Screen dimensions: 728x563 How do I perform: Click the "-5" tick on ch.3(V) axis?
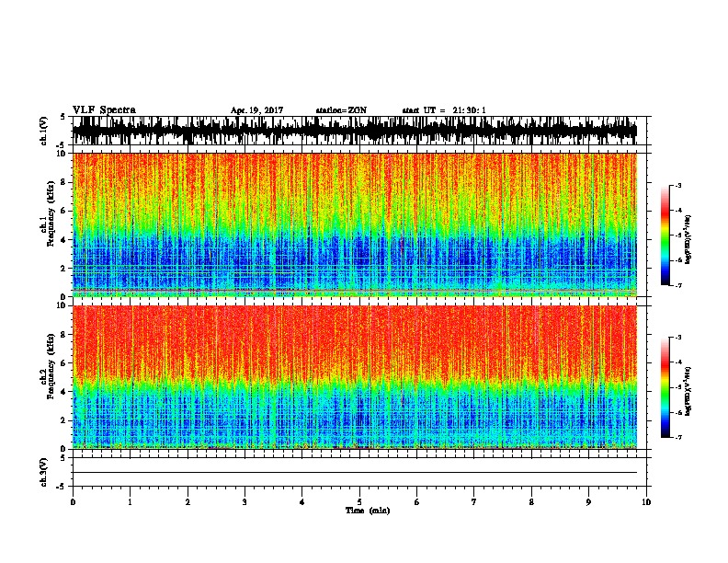click(x=61, y=487)
